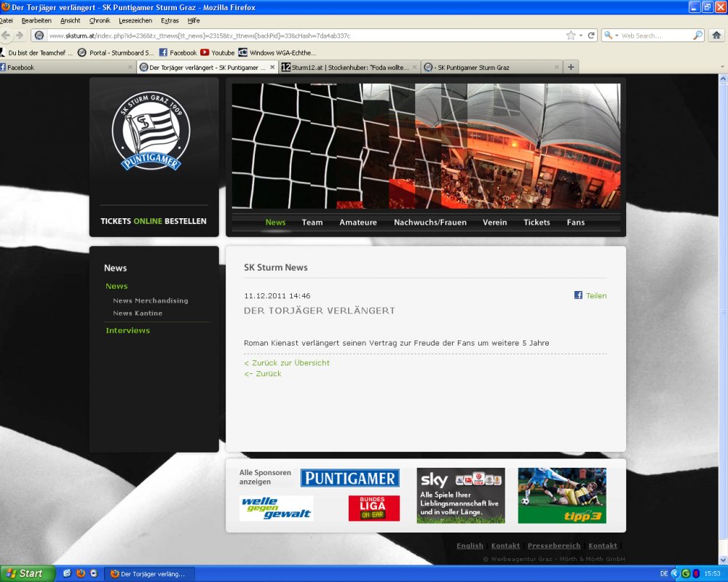Open Interviews in the sidebar
Image resolution: width=728 pixels, height=582 pixels.
coord(127,330)
